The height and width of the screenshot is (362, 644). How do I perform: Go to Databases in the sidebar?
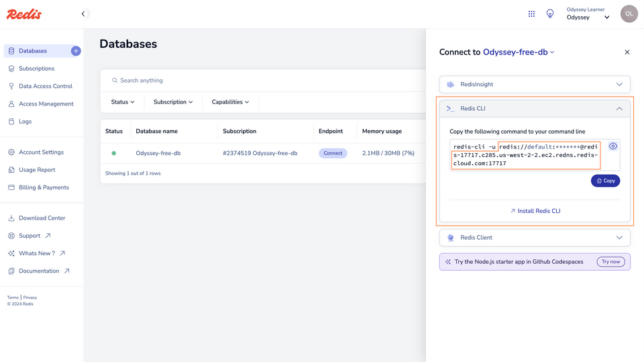point(33,51)
